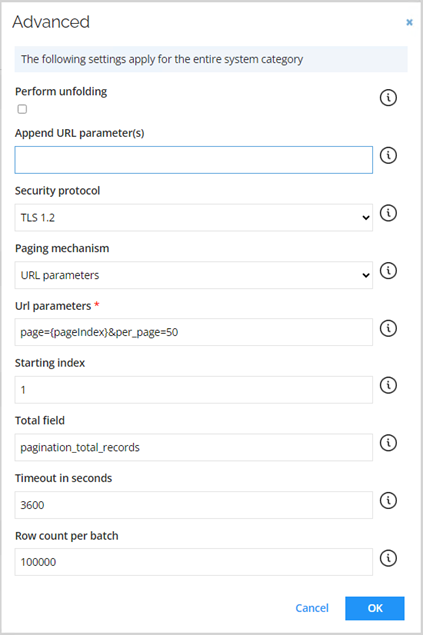
Task: Click info icon for Perform unfolding
Action: [388, 98]
